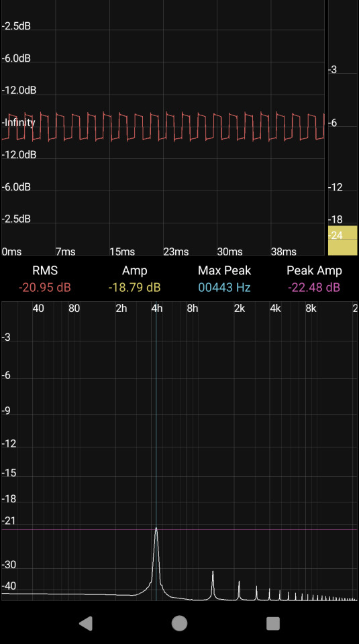Tap the 4k frequency axis label
The height and width of the screenshot is (644, 359).
(275, 308)
